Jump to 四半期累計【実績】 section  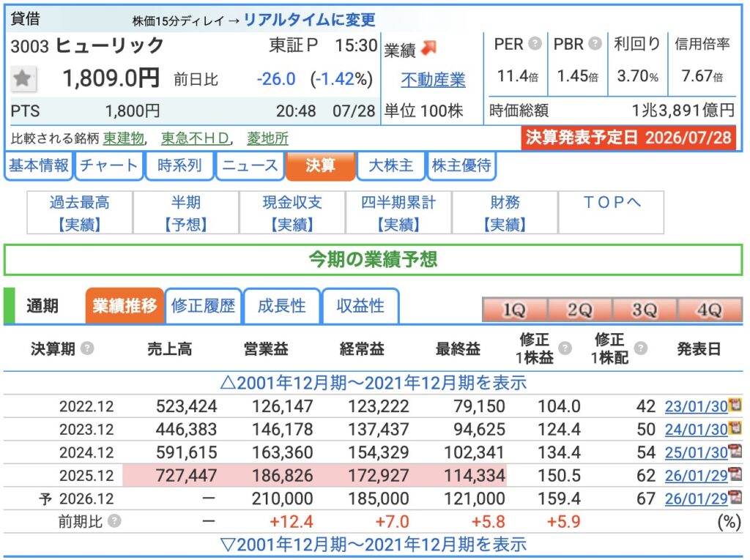(398, 213)
